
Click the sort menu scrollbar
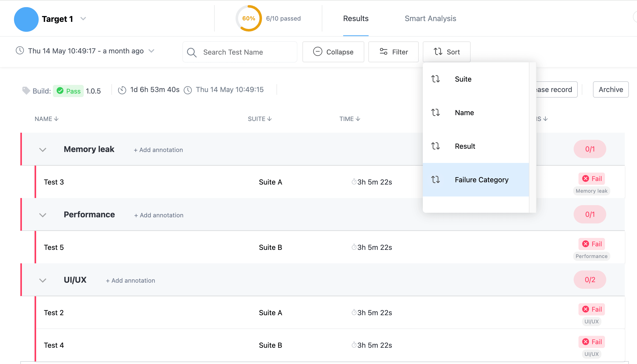[532, 138]
